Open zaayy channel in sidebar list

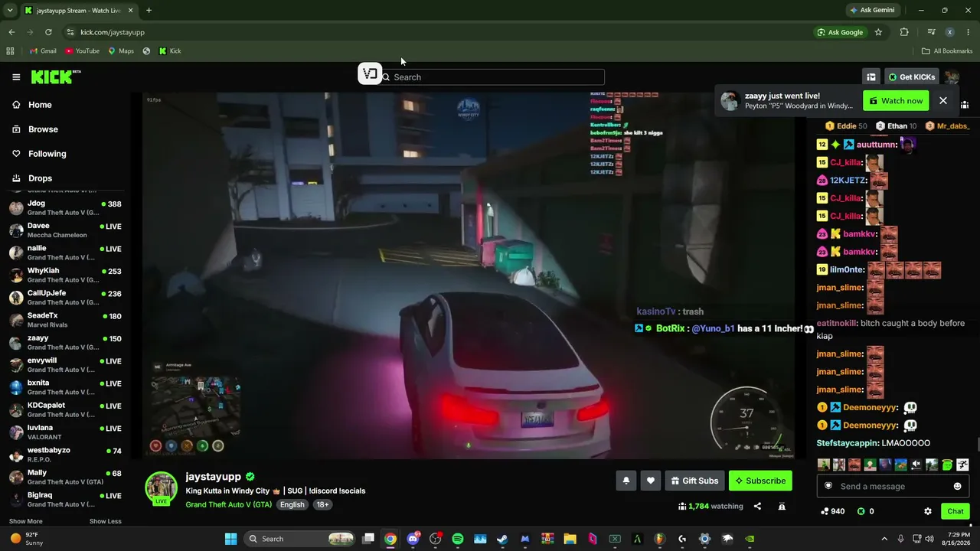tap(65, 343)
